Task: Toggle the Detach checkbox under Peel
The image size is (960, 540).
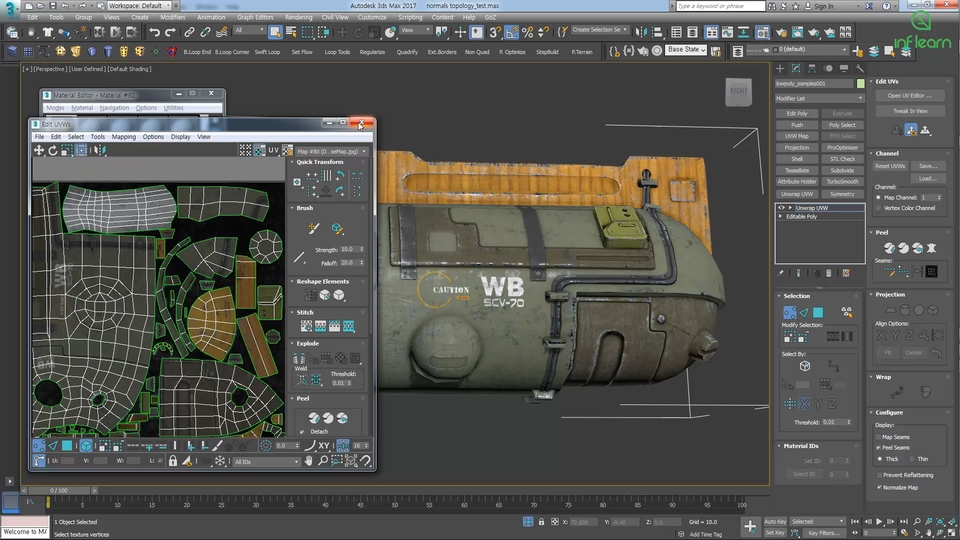Action: [302, 432]
